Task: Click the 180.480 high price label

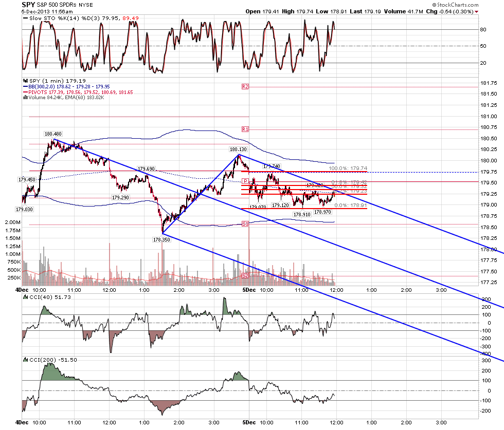Action: pyautogui.click(x=53, y=134)
